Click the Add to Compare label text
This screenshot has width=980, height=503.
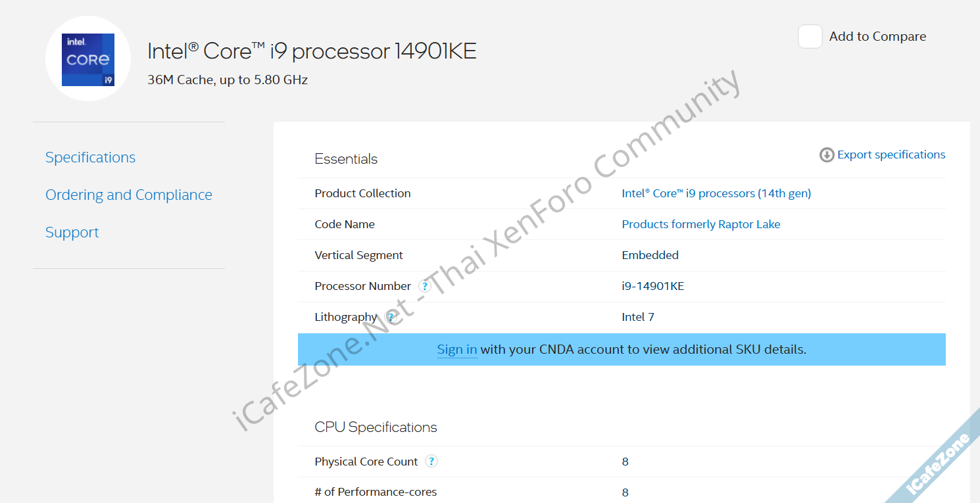(x=877, y=37)
